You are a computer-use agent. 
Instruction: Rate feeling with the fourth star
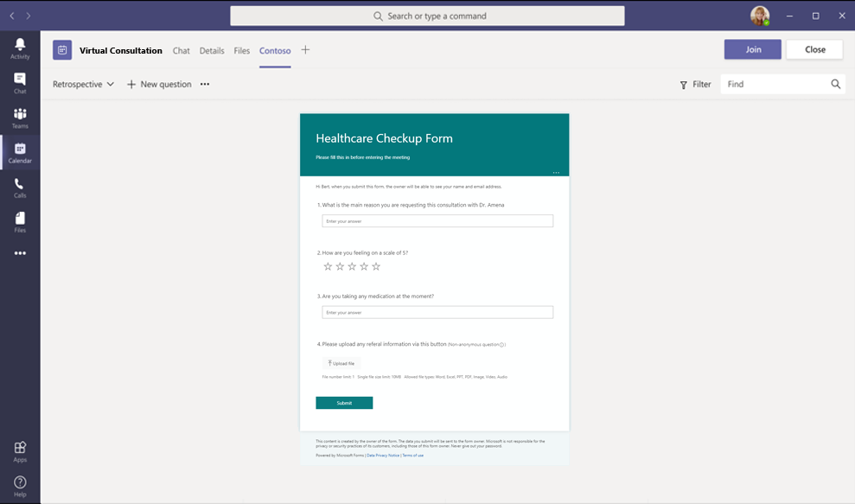(x=364, y=266)
